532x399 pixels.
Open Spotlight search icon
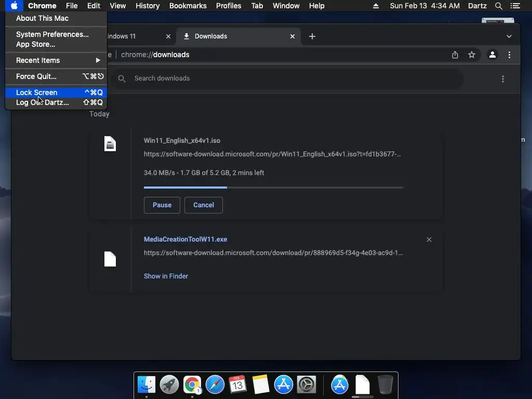click(498, 6)
